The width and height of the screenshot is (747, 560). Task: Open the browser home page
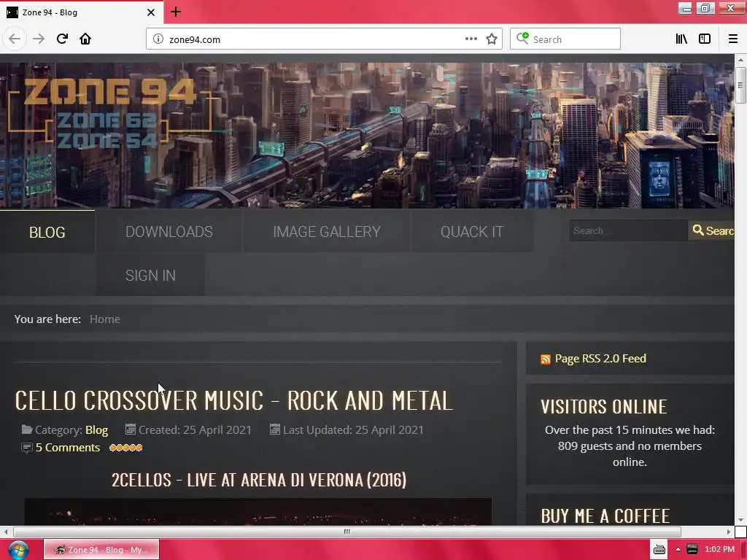(x=85, y=39)
